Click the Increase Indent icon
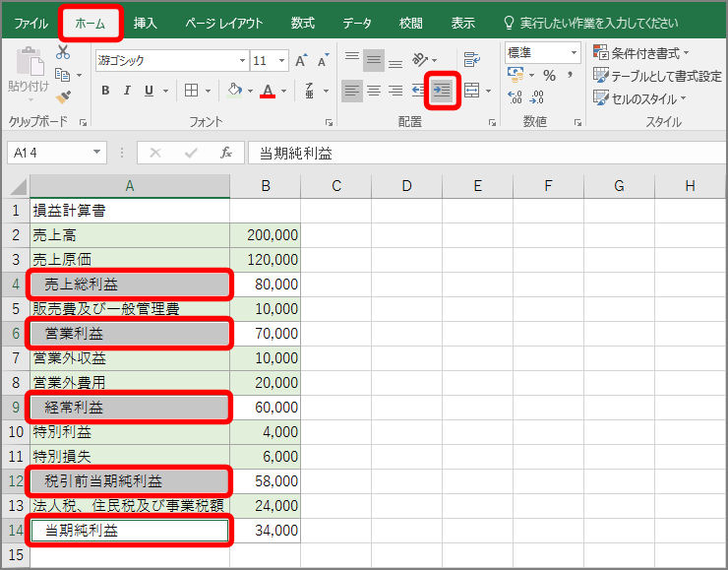The width and height of the screenshot is (728, 570). click(x=442, y=91)
